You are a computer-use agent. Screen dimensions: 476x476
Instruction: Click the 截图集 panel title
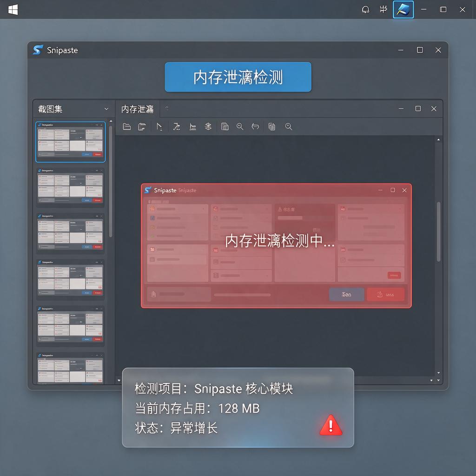coord(50,109)
